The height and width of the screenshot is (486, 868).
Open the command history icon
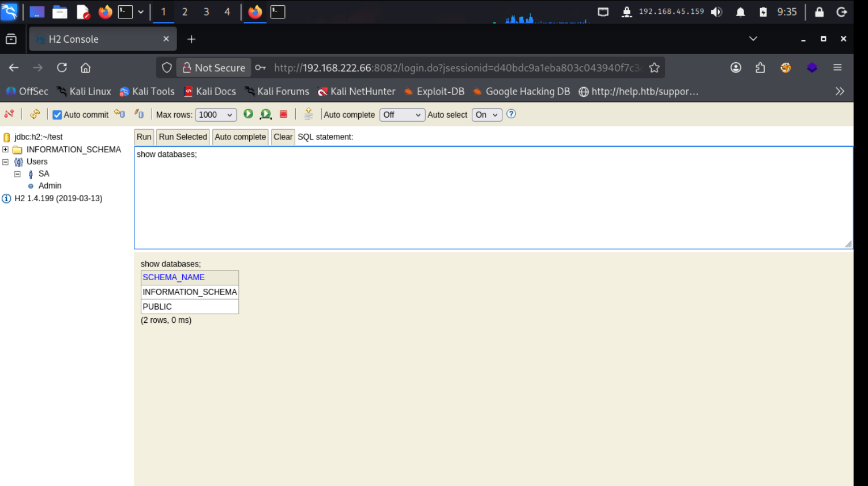point(309,114)
